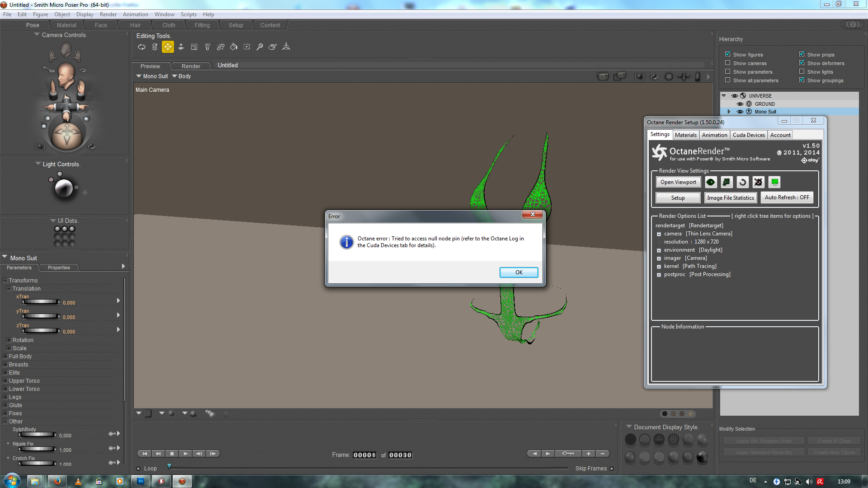Viewport: 868px width, 488px height.
Task: Click the Octane refresh arrow icon
Action: click(742, 182)
